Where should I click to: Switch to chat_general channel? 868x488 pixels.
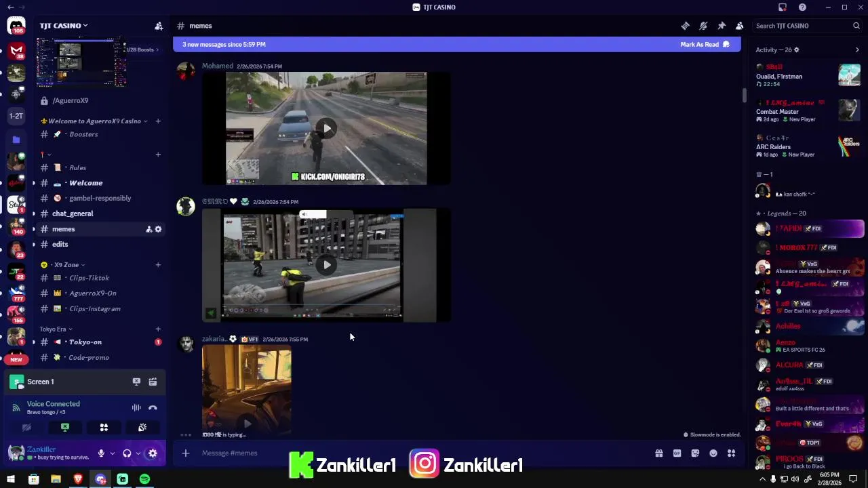(x=99, y=213)
